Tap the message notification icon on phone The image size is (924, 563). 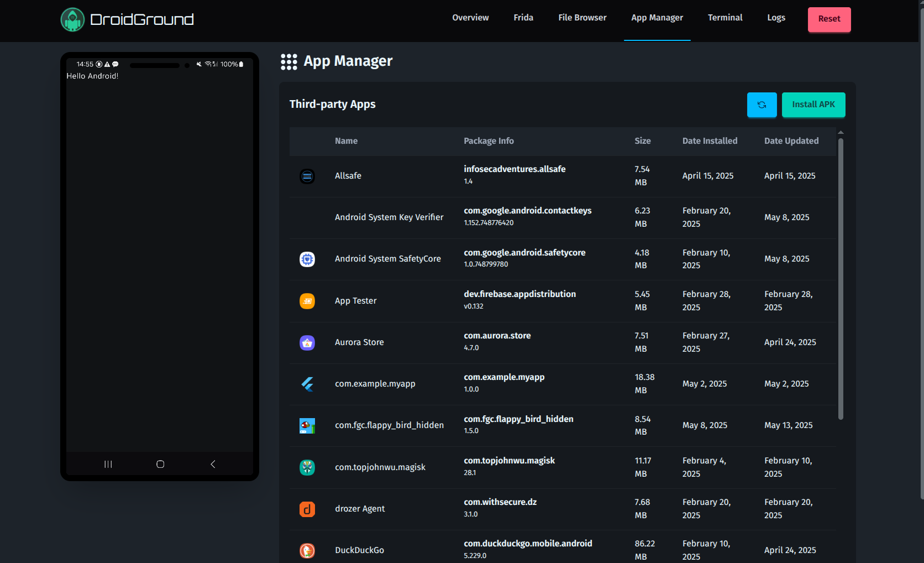pyautogui.click(x=116, y=64)
